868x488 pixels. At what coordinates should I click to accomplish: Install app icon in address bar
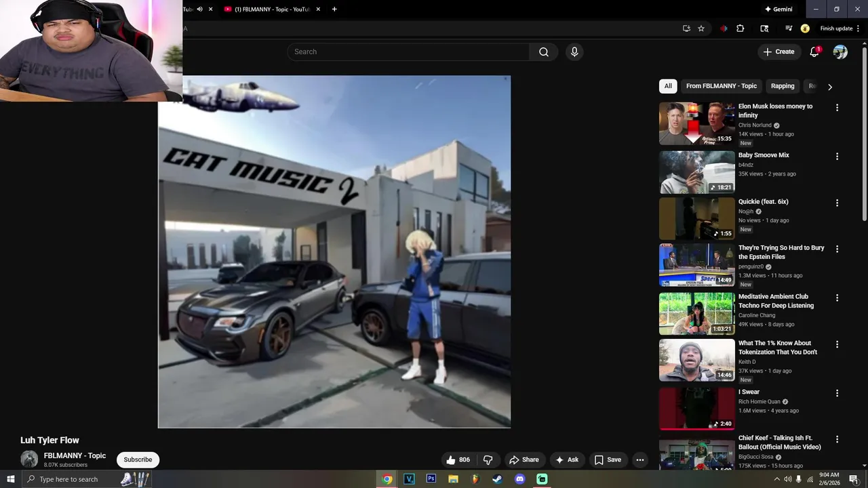pos(686,28)
